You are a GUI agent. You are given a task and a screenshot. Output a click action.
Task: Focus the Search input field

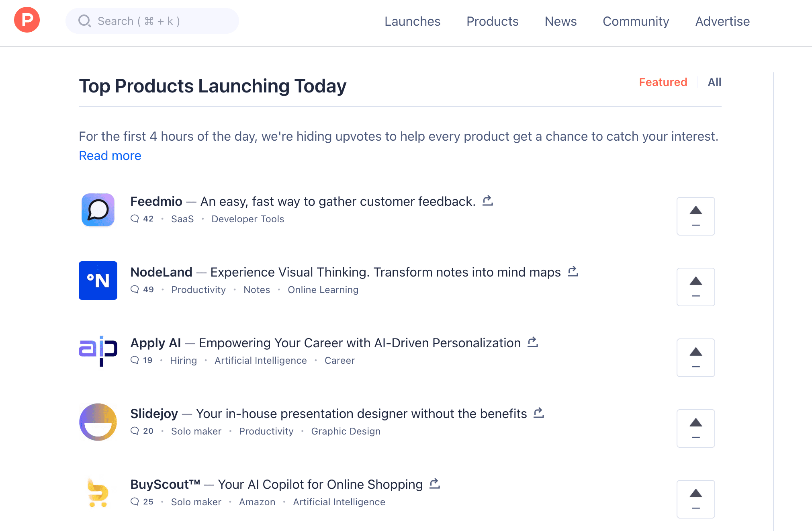(x=152, y=21)
